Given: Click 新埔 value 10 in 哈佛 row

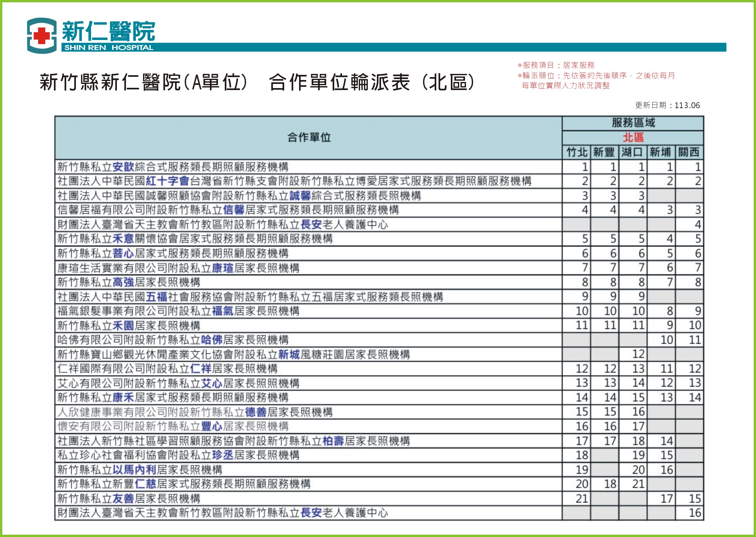Looking at the screenshot, I should click(x=667, y=340).
